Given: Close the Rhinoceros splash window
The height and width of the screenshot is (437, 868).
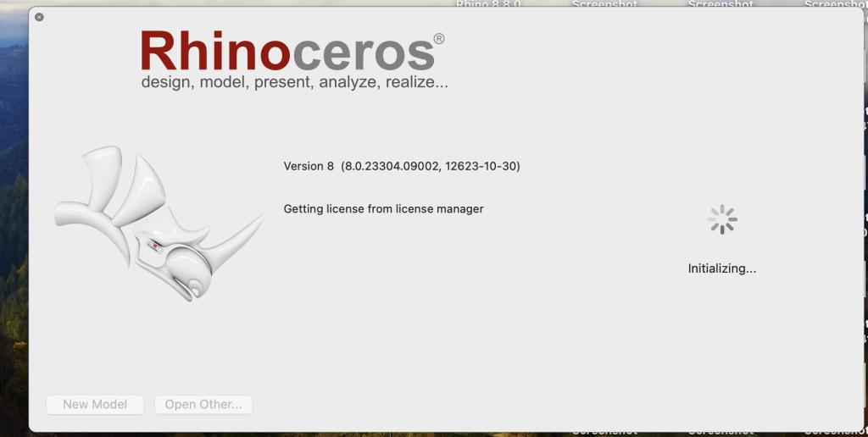Looking at the screenshot, I should (x=39, y=17).
